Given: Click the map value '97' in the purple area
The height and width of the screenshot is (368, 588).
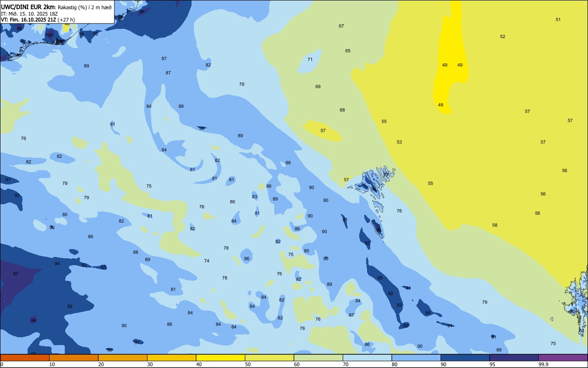Looking at the screenshot, I should pyautogui.click(x=16, y=274).
